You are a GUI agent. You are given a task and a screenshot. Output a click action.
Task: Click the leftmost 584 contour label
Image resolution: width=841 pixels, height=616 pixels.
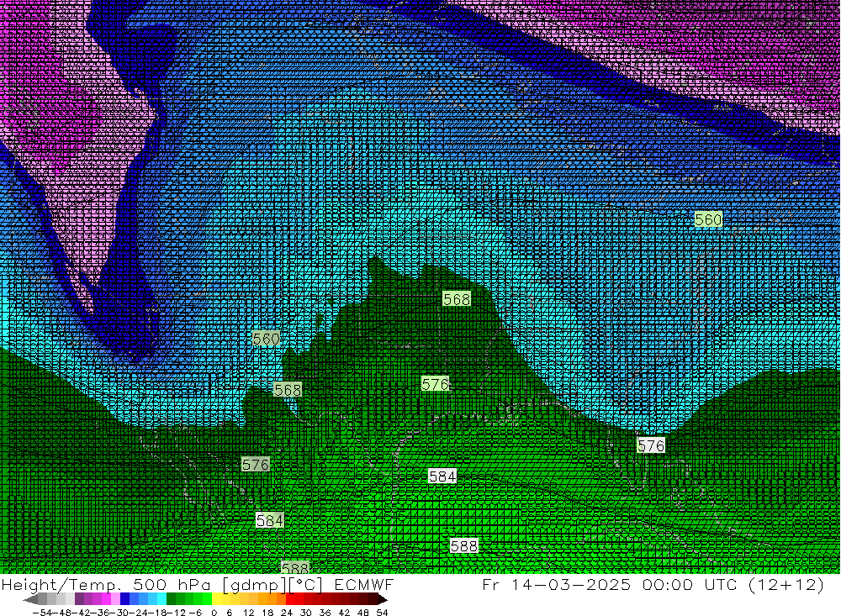point(269,520)
